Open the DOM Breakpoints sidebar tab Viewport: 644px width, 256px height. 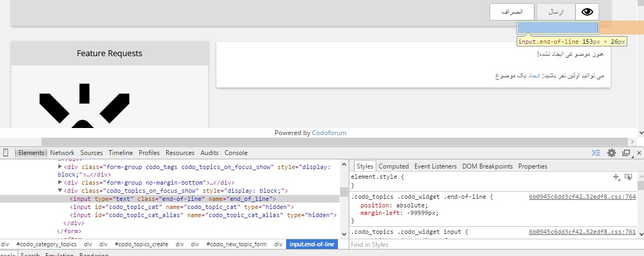coord(487,166)
